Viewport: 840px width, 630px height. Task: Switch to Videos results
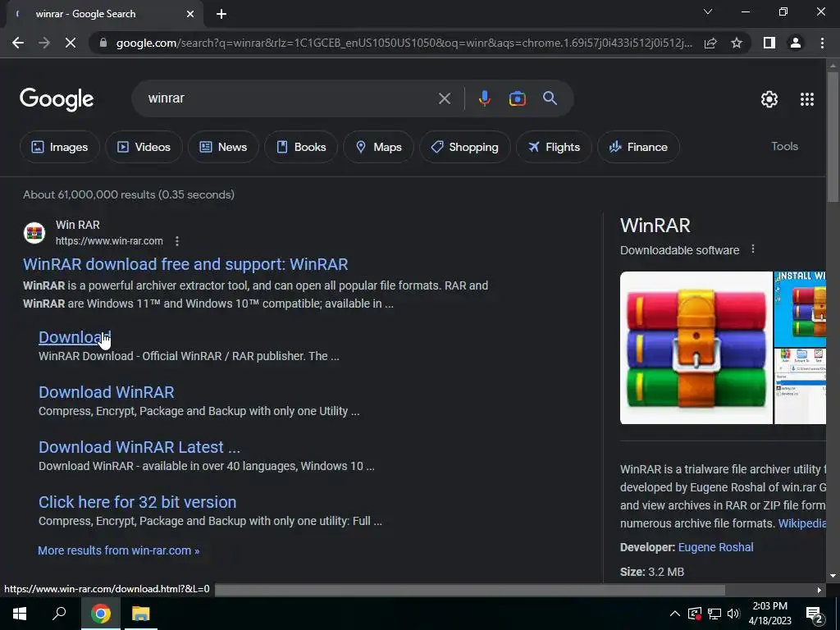(144, 147)
